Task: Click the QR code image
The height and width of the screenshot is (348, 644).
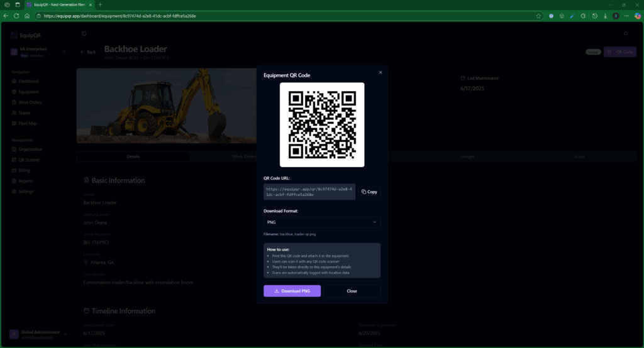Action: pos(322,124)
